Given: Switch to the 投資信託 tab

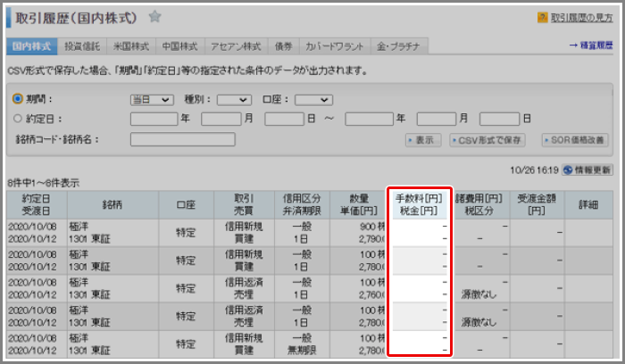Looking at the screenshot, I should (82, 46).
